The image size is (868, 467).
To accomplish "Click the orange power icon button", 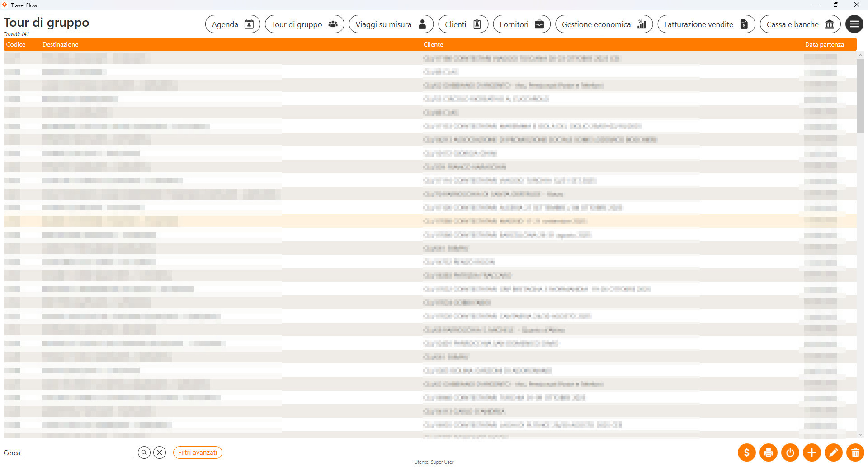I will pos(790,453).
